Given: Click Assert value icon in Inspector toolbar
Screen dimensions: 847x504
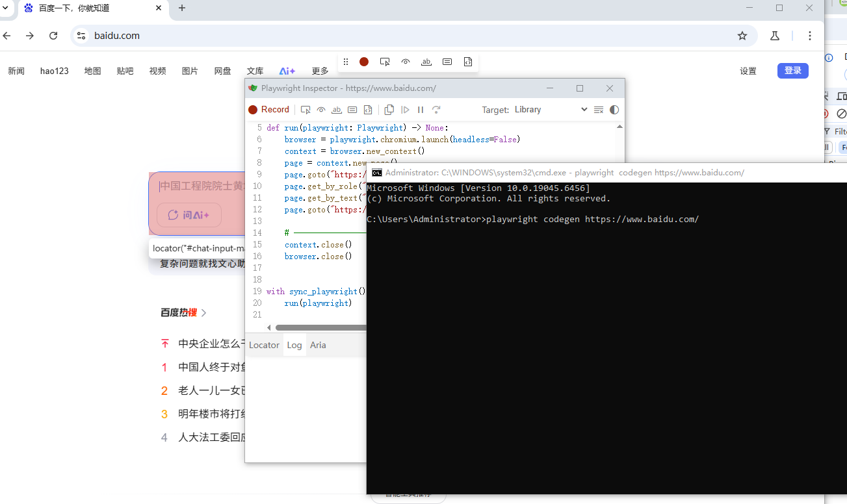Looking at the screenshot, I should point(352,110).
